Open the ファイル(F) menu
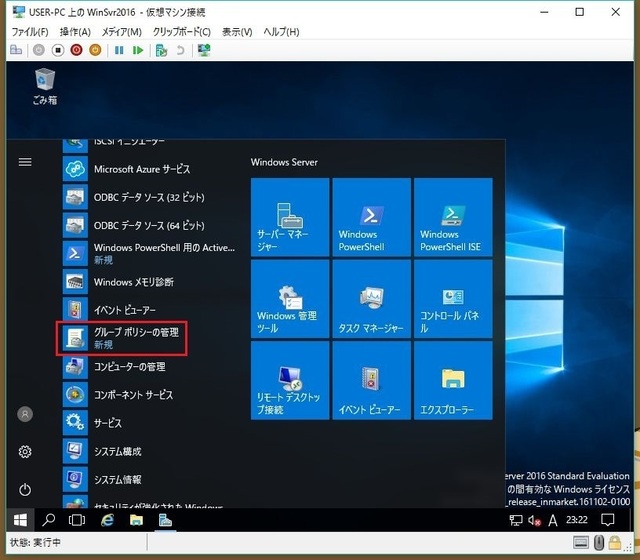 (x=30, y=32)
